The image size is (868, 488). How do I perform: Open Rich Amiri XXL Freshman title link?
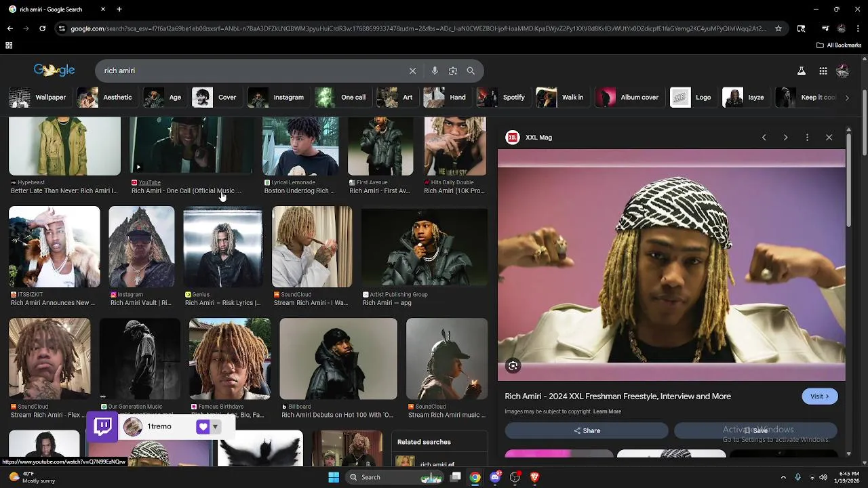point(618,396)
